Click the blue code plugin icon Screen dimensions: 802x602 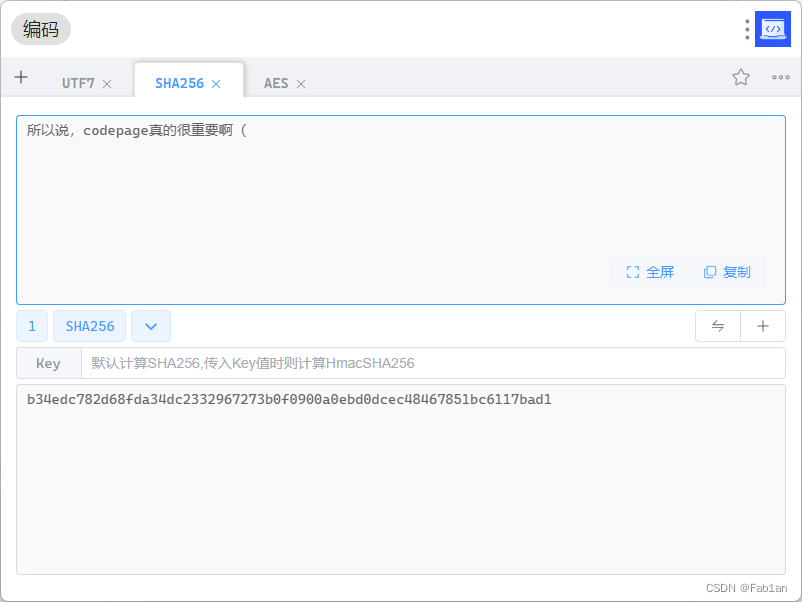tap(773, 29)
